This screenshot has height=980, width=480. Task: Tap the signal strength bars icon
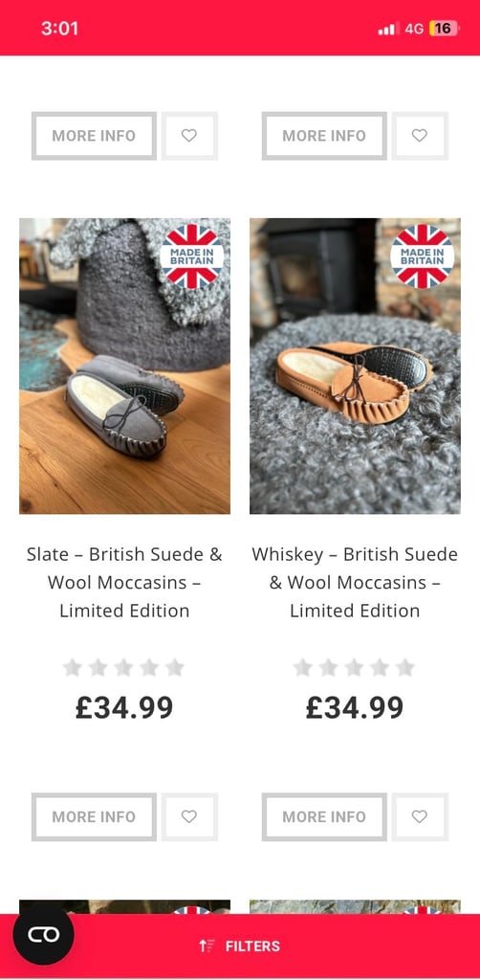coord(388,29)
